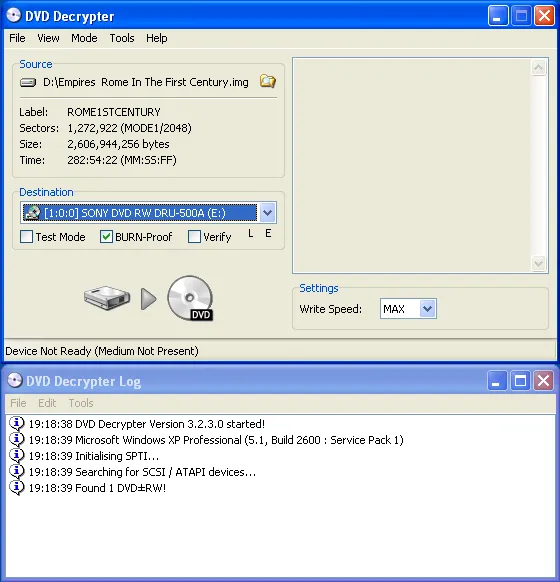Screen dimensions: 560x582
Task: Close the DVD Decrypter main window
Action: click(x=544, y=16)
